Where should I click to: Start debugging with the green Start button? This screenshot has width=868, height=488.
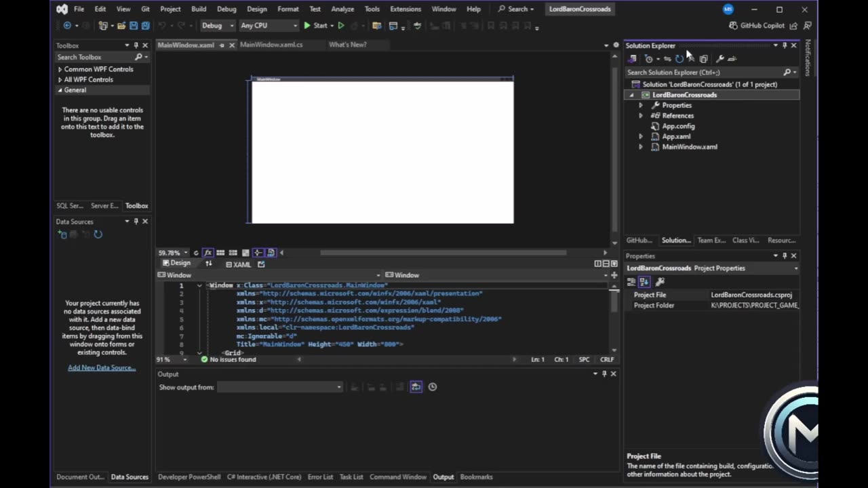(315, 26)
